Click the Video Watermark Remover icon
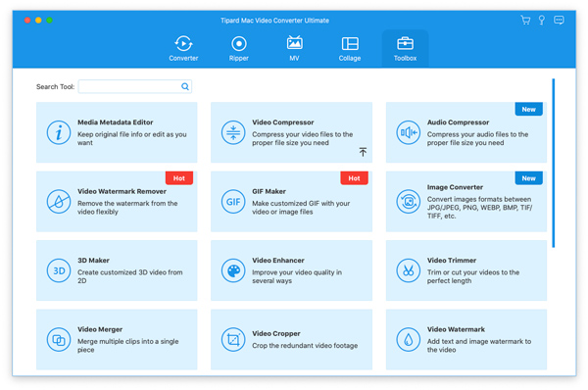588x390 pixels. click(x=59, y=202)
